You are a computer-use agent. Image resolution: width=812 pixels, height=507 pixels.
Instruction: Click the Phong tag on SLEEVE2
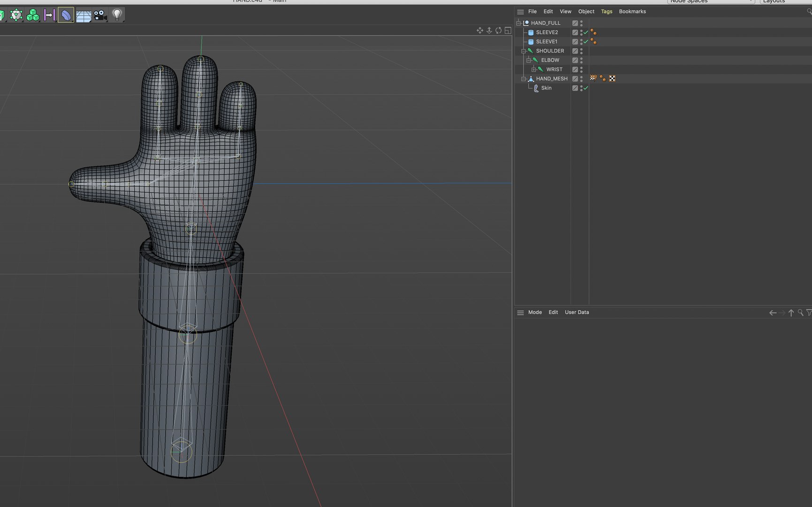point(593,32)
